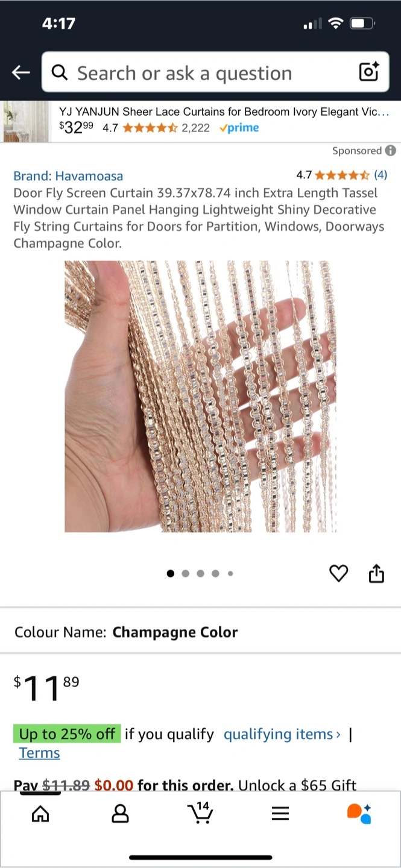
Task: Open the Brand: Havamoasa link
Action: tap(68, 176)
